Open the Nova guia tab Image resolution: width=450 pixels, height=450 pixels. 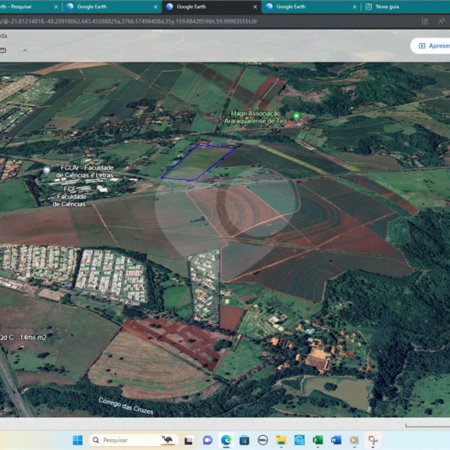pyautogui.click(x=387, y=7)
